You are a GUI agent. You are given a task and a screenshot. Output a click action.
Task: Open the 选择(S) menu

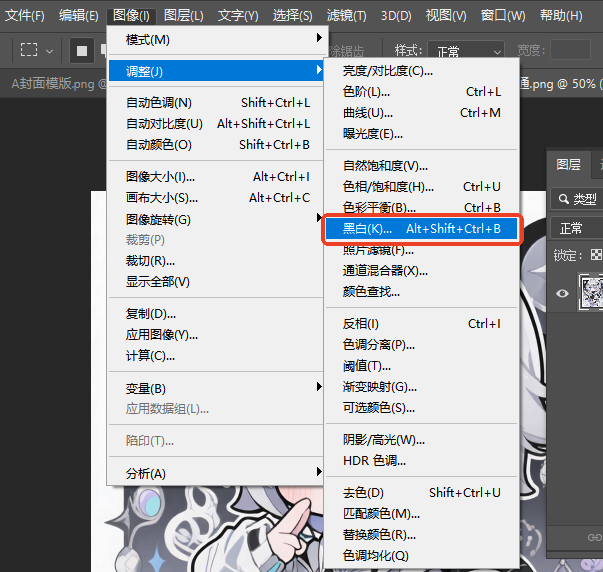coord(292,15)
